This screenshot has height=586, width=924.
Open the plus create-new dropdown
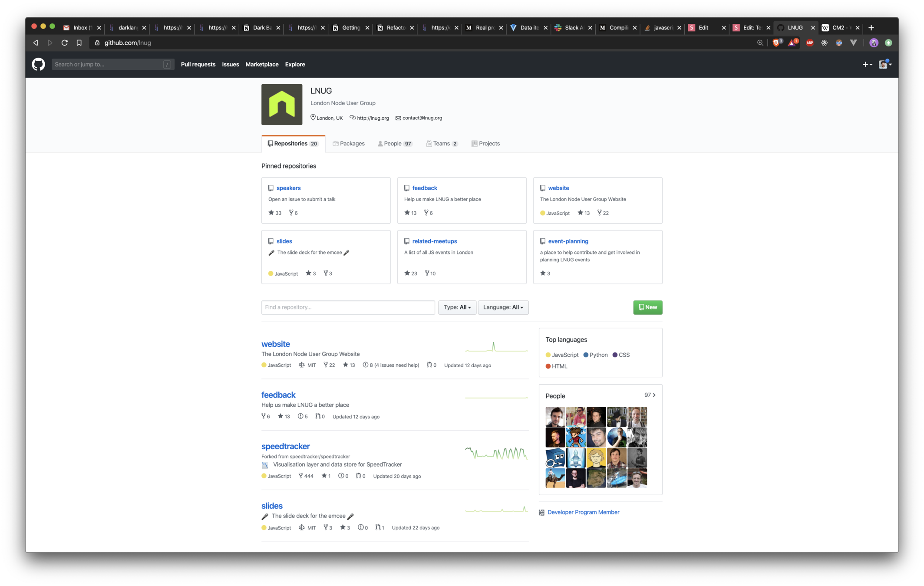point(867,64)
